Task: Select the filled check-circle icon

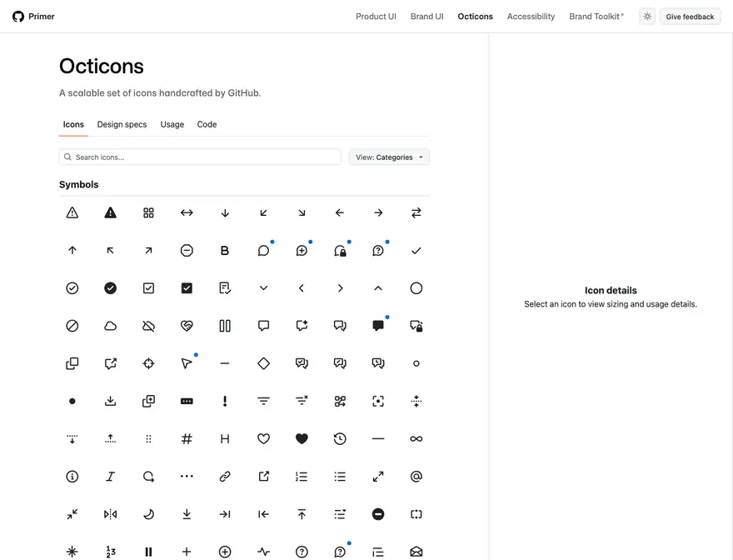Action: click(x=110, y=288)
